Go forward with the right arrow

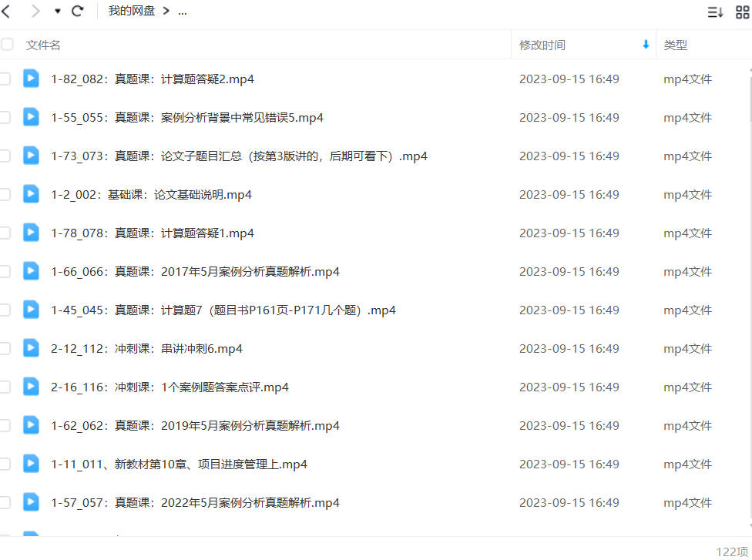click(35, 11)
